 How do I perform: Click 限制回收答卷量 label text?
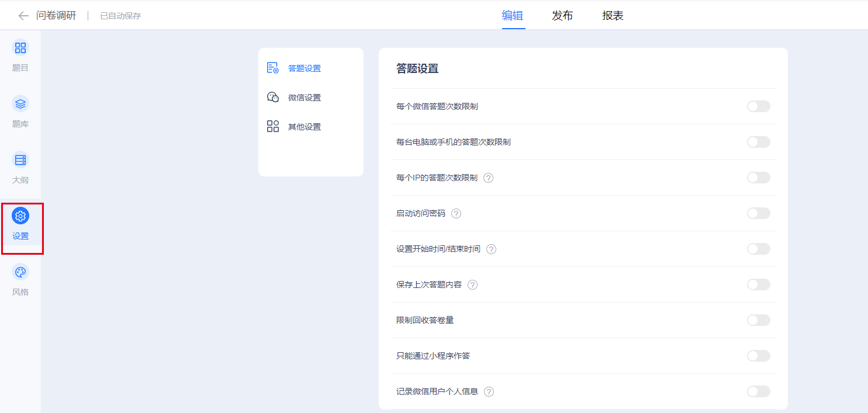point(425,320)
